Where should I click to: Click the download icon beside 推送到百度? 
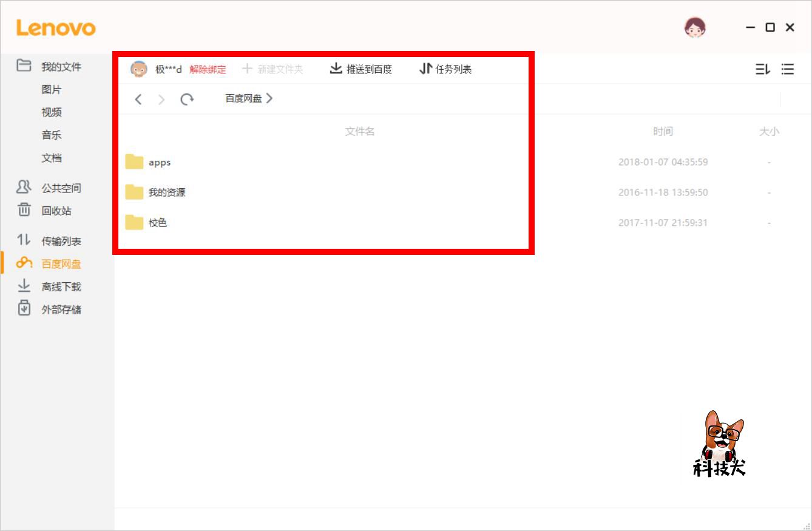(336, 69)
